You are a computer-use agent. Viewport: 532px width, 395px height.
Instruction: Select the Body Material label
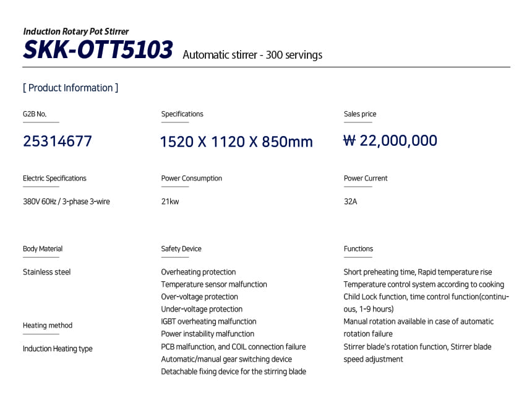pyautogui.click(x=43, y=249)
